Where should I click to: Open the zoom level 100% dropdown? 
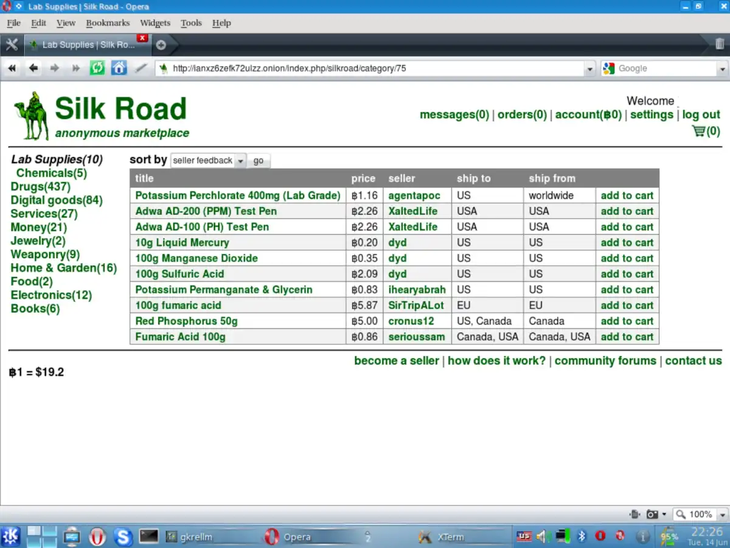(700, 514)
